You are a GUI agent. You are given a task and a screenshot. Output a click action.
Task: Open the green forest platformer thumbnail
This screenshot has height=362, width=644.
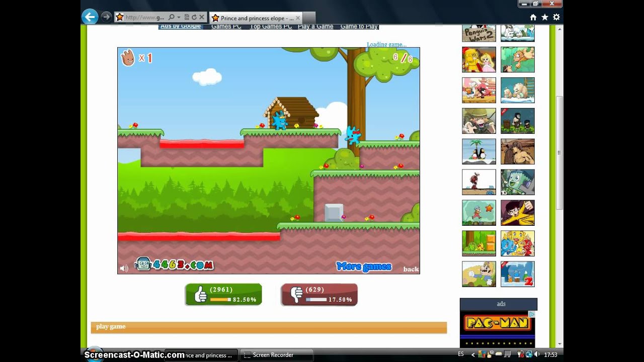(479, 244)
